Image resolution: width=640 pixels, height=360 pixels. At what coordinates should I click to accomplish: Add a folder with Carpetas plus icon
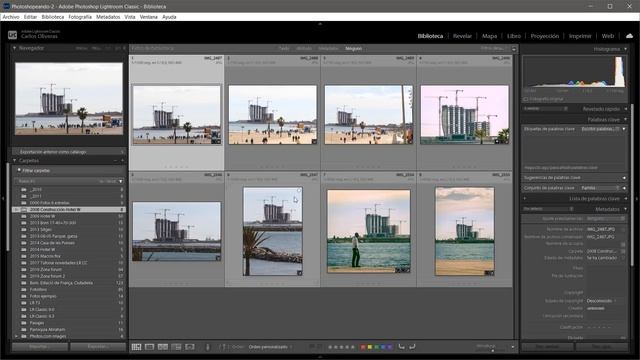[x=122, y=161]
